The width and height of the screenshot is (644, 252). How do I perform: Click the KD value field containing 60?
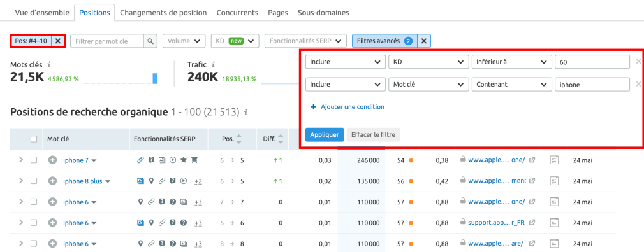pyautogui.click(x=592, y=62)
